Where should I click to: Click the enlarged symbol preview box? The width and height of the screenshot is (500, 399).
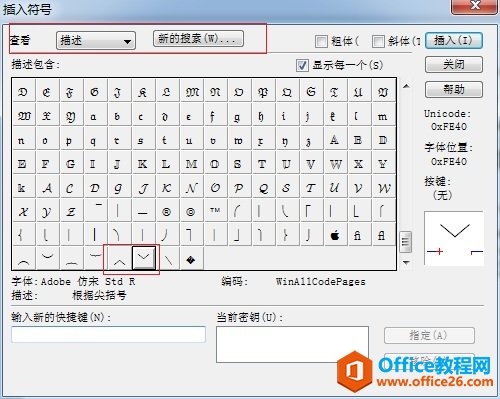[x=454, y=238]
